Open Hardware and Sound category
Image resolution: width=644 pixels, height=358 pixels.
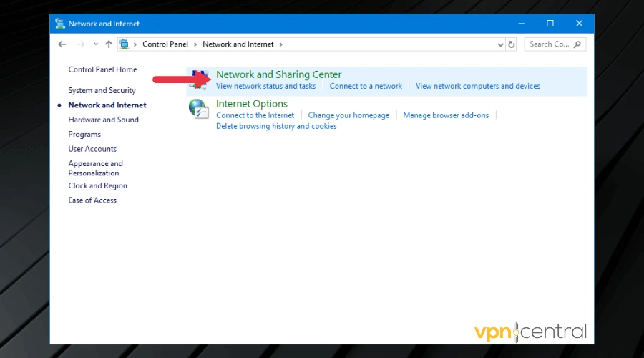[103, 120]
